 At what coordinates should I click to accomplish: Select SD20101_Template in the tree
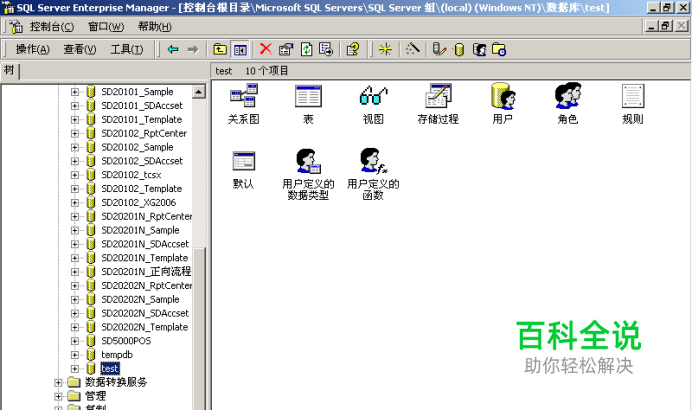click(x=142, y=120)
